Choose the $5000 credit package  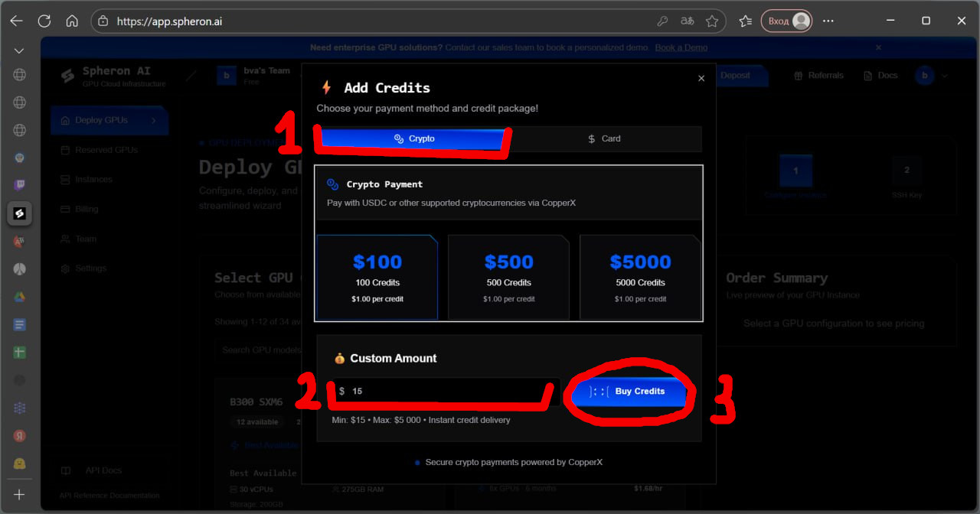point(641,277)
